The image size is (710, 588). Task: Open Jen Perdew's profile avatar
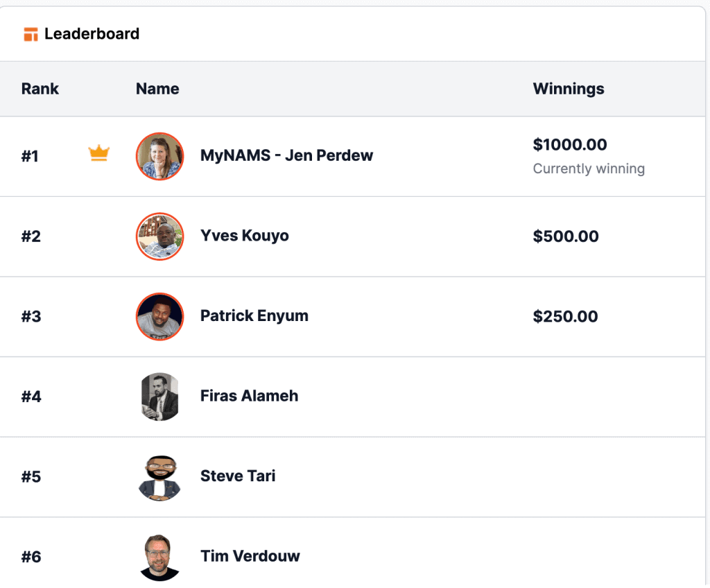coord(159,156)
